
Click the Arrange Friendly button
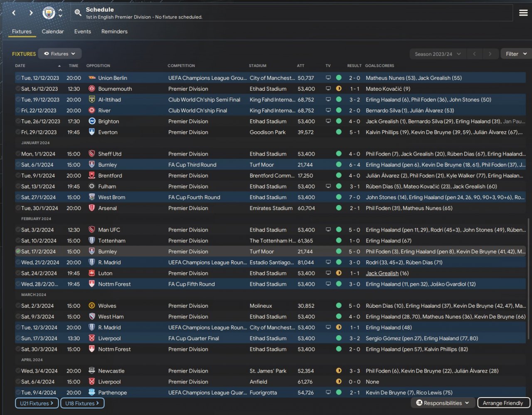[x=503, y=403]
